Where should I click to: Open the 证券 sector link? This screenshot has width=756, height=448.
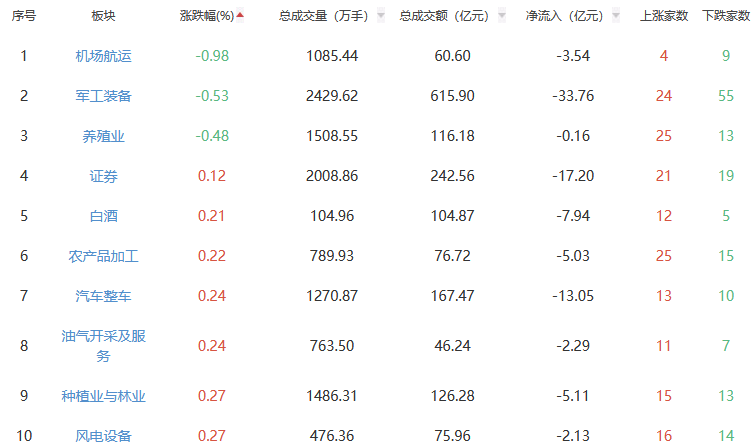[103, 176]
